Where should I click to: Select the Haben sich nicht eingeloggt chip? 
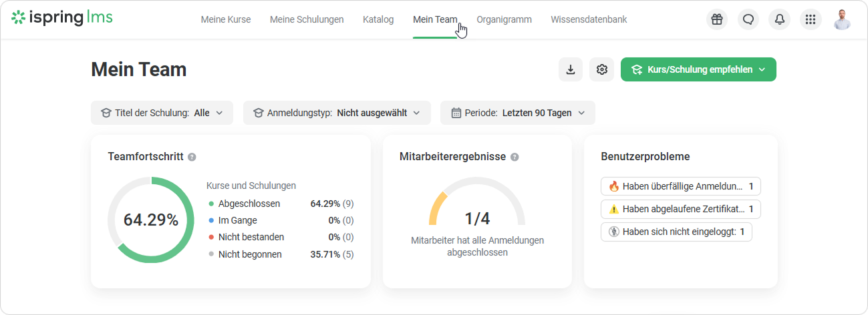tap(676, 232)
